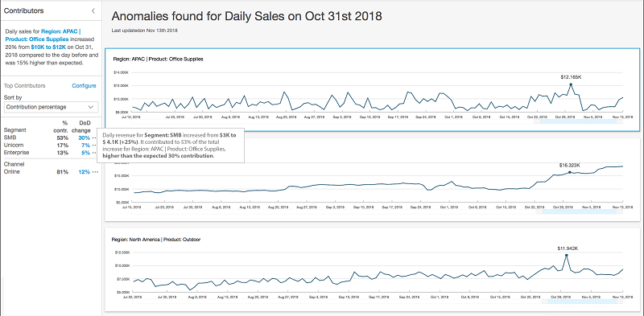Click the 12% DoD change for Online
This screenshot has width=644, height=316.
click(x=85, y=172)
